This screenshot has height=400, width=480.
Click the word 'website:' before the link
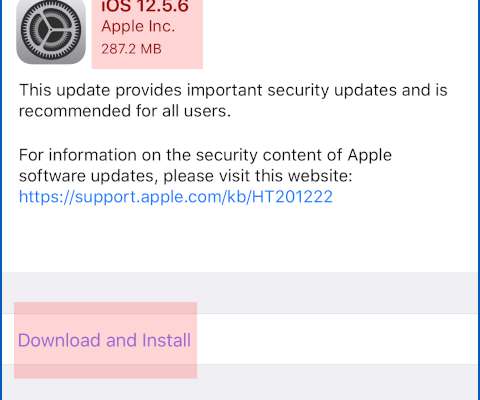(x=320, y=175)
